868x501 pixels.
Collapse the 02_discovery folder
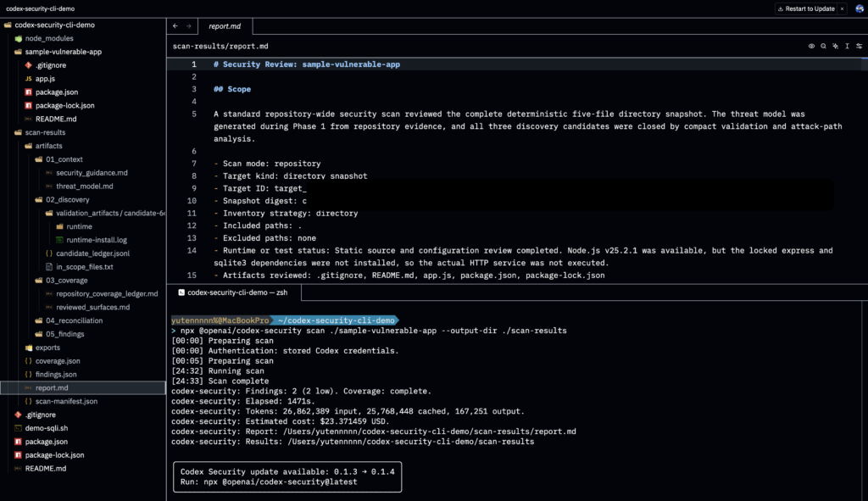[x=68, y=200]
